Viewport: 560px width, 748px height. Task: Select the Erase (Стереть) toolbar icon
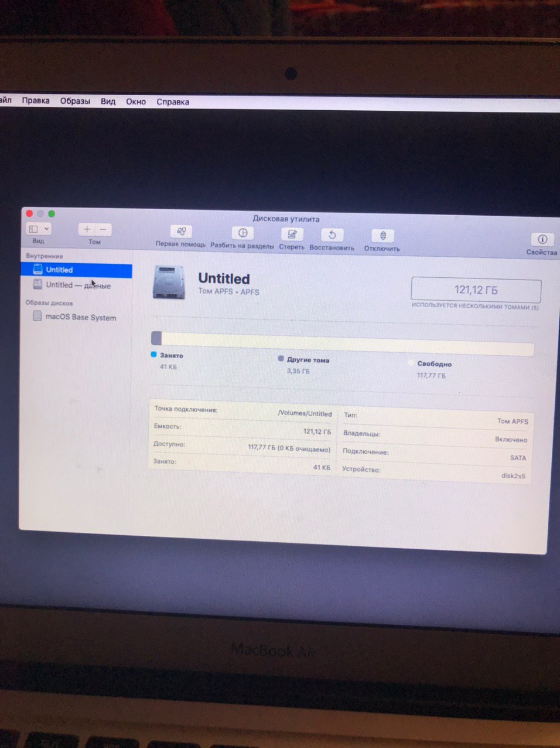[292, 234]
